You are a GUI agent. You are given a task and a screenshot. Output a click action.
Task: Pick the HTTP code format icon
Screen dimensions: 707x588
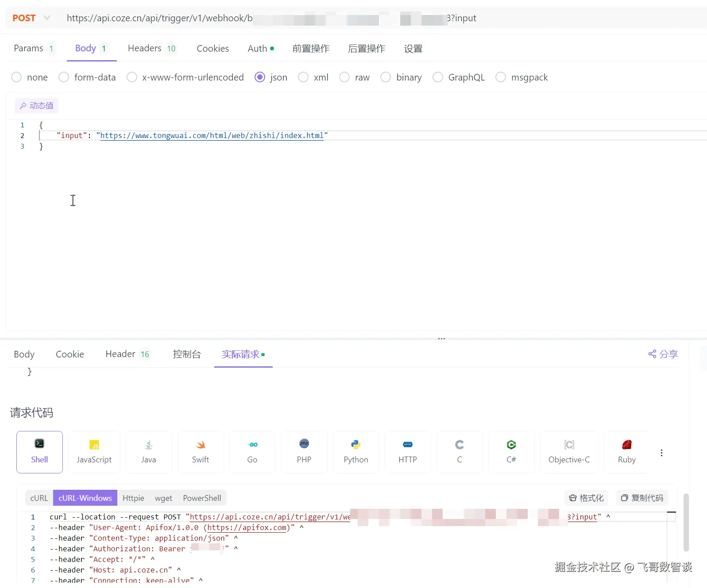408,452
